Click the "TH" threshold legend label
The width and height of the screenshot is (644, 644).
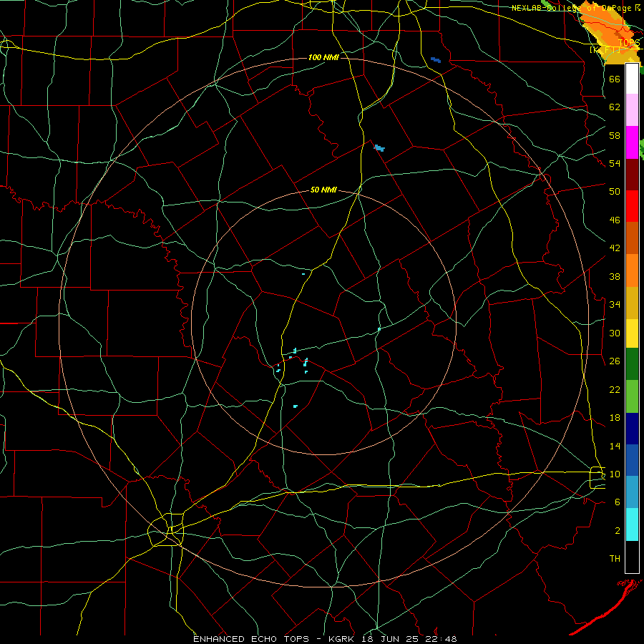[615, 559]
